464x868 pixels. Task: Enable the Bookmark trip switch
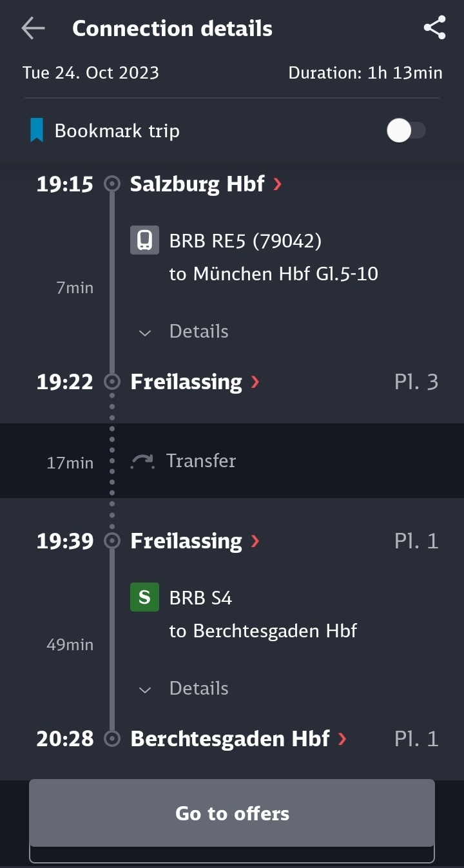coord(406,131)
